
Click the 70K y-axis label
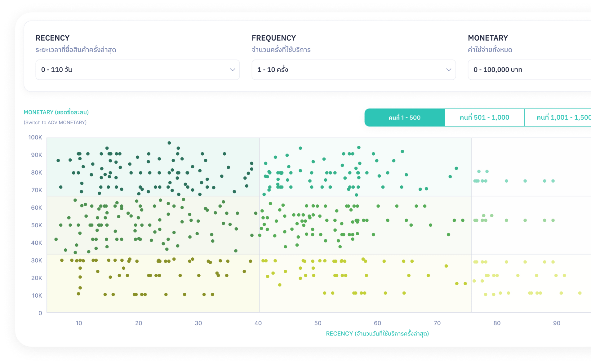[37, 190]
